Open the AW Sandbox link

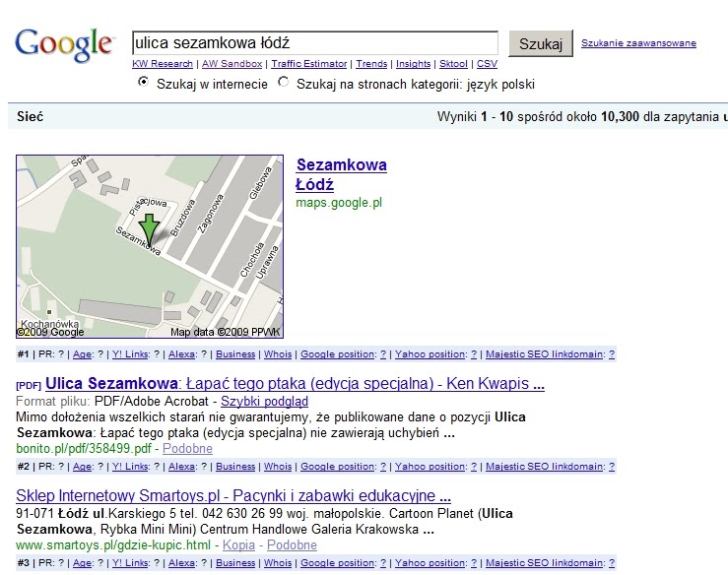point(232,64)
